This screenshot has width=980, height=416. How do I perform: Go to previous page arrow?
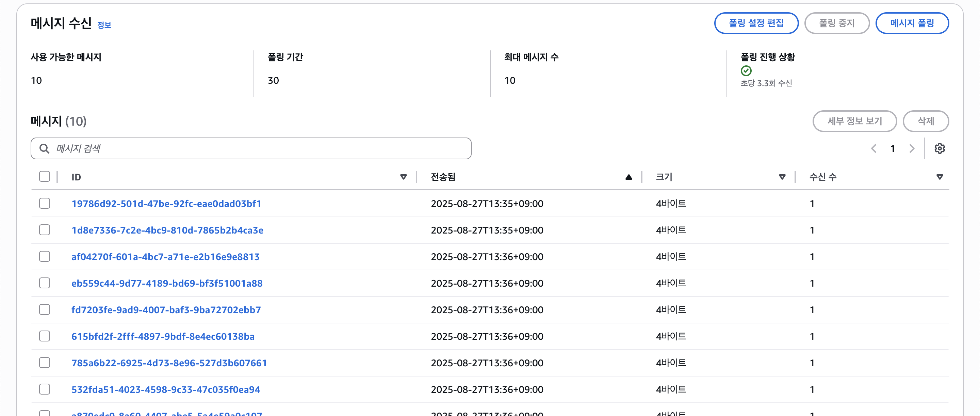873,148
